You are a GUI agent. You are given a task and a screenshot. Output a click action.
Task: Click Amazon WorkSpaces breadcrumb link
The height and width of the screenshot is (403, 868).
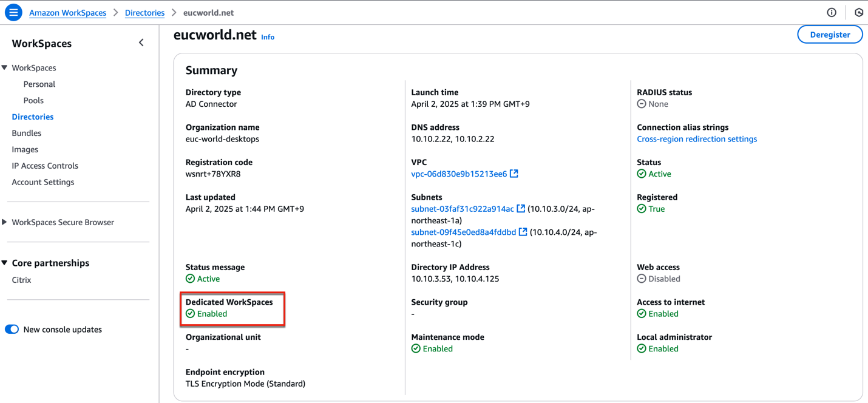point(68,13)
